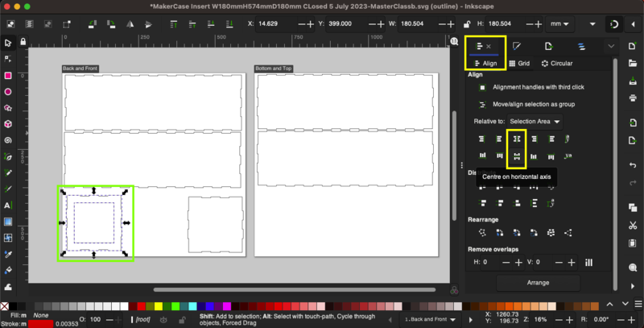Toggle current layer lock in status bar
The image size is (644, 328).
point(182,320)
